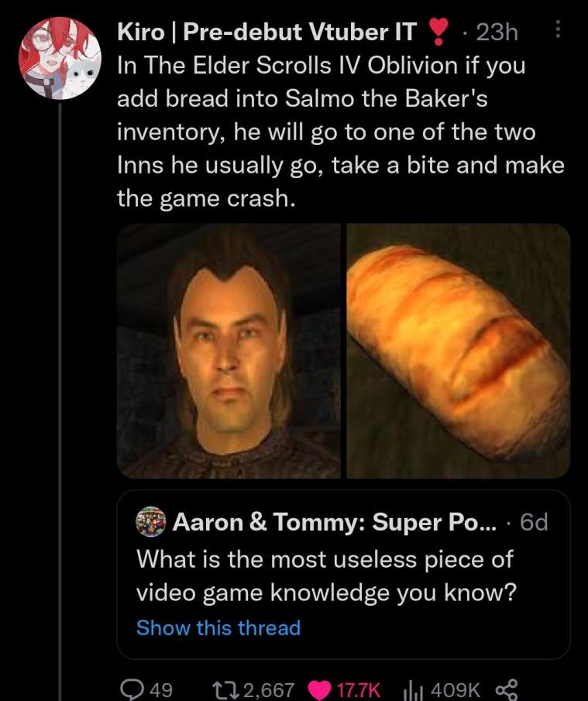Click Show this thread link
Screen dimensions: 588x701
(x=218, y=627)
